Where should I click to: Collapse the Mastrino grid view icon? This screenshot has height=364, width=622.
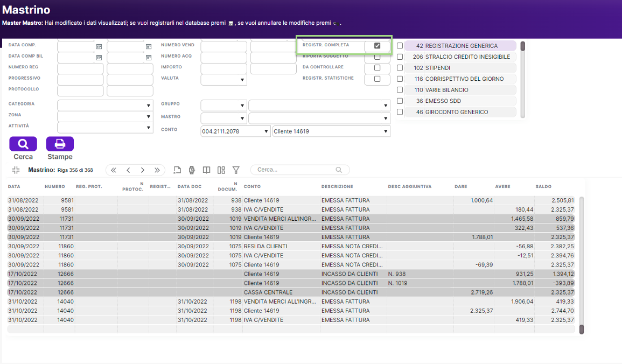[16, 170]
